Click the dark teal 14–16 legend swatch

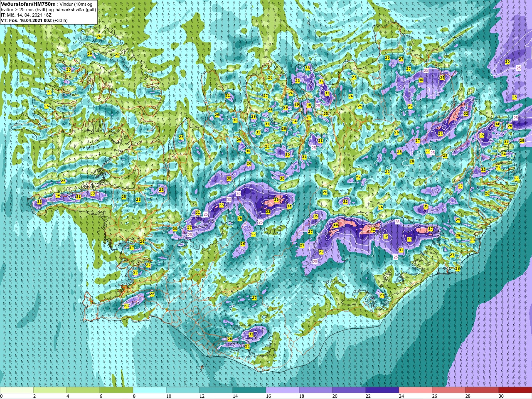point(249,390)
